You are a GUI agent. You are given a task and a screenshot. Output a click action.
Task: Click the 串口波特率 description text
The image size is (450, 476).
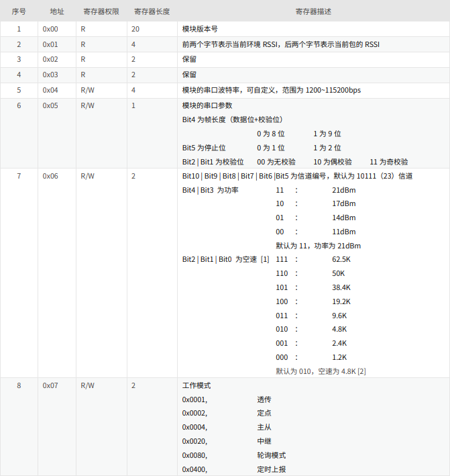[272, 91]
